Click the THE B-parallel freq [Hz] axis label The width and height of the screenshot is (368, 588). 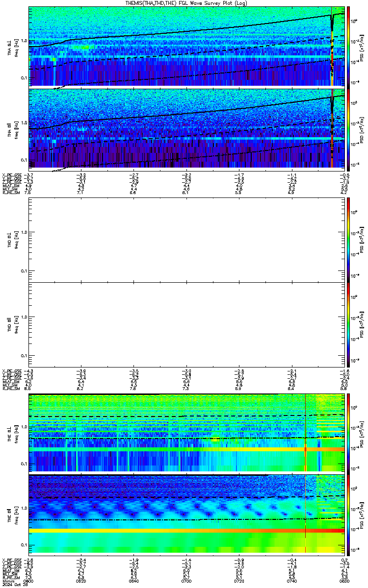16,515
